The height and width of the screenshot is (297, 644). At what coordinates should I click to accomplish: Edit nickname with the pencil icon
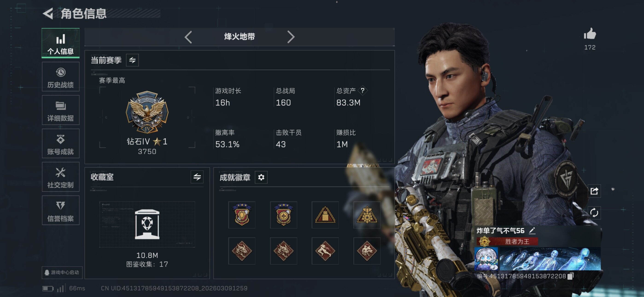(532, 230)
